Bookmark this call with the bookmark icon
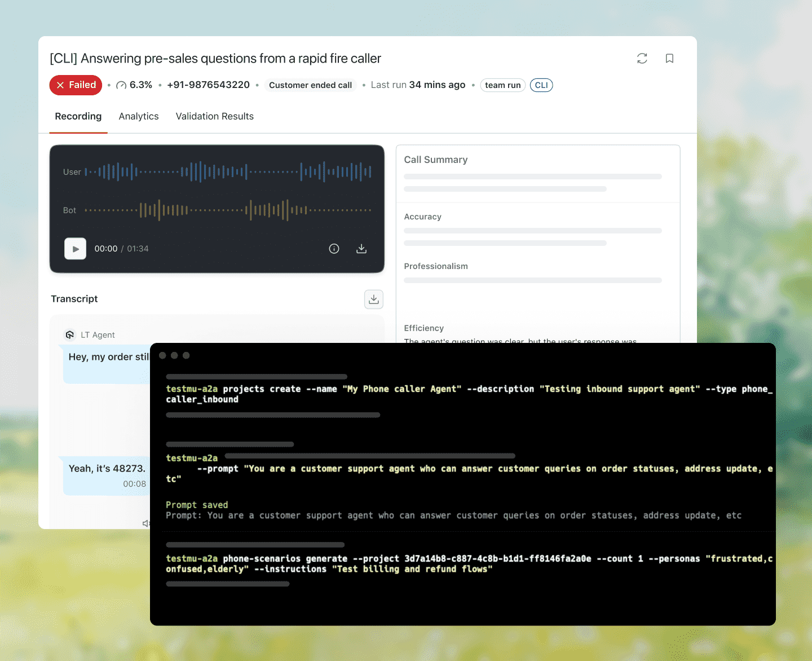The height and width of the screenshot is (661, 812). (x=669, y=59)
